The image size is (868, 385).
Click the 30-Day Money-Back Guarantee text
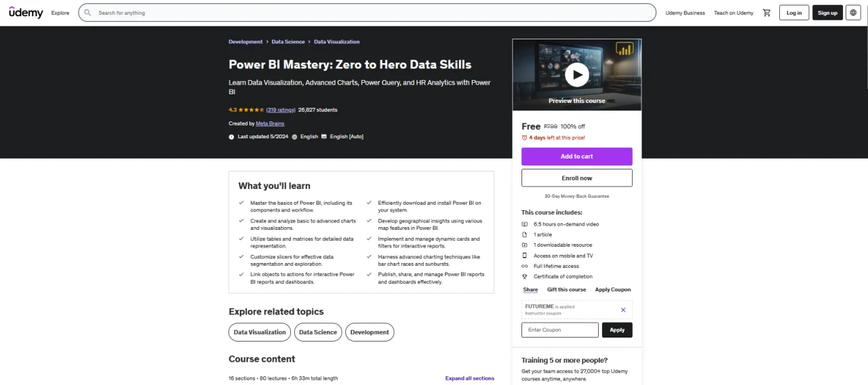point(577,196)
